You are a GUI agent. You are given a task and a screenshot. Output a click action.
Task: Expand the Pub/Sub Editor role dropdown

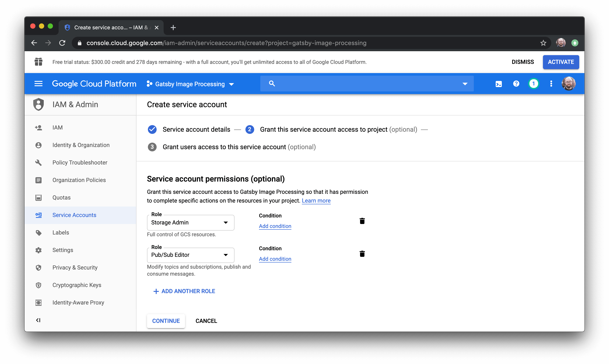(226, 255)
